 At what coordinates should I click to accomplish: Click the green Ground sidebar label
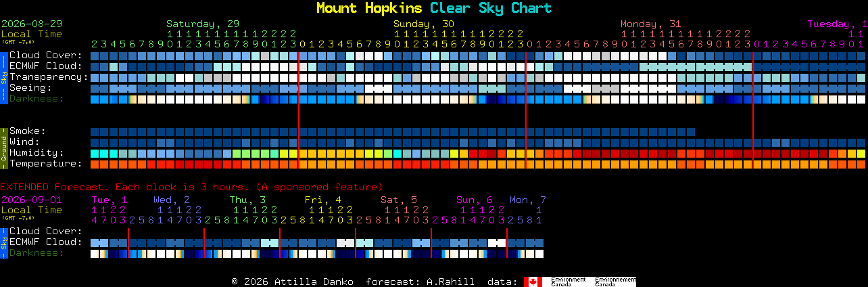[3, 147]
